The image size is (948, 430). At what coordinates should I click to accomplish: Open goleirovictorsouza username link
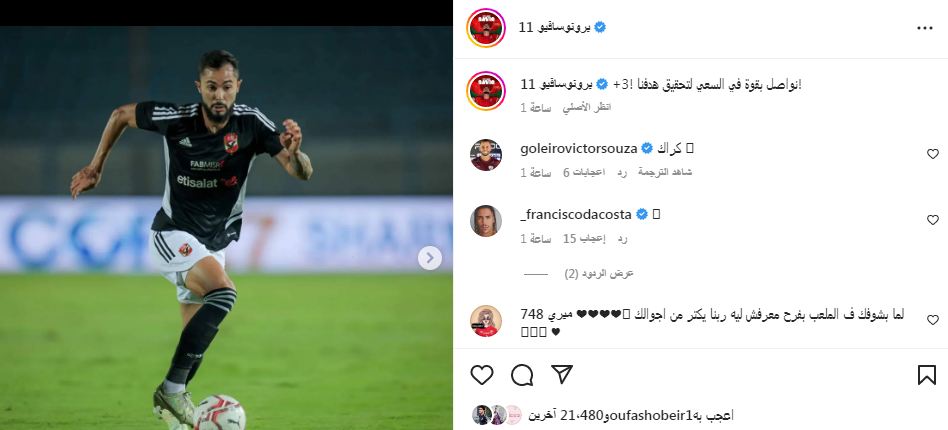click(x=579, y=149)
